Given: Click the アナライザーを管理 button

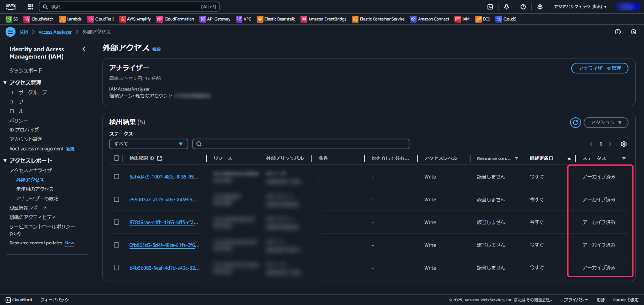Looking at the screenshot, I should (599, 68).
